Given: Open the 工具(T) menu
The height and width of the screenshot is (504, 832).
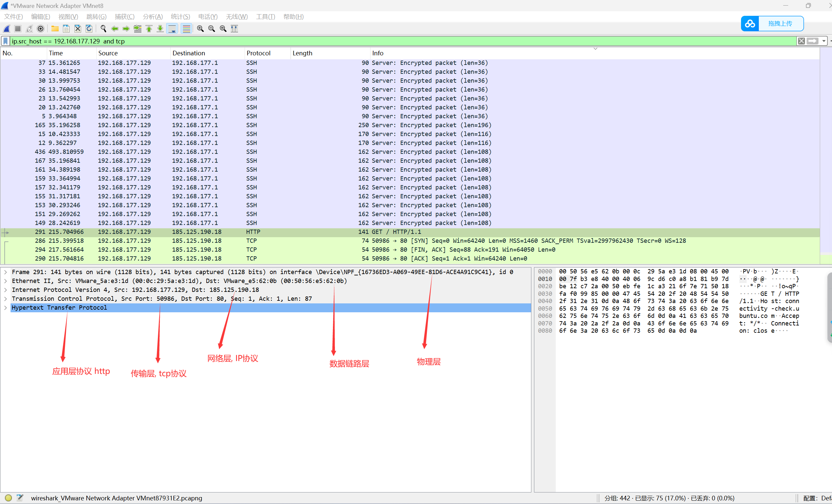Looking at the screenshot, I should (265, 16).
